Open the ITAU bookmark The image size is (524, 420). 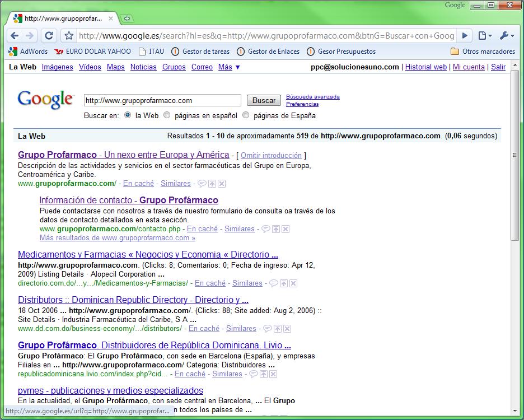pyautogui.click(x=151, y=52)
